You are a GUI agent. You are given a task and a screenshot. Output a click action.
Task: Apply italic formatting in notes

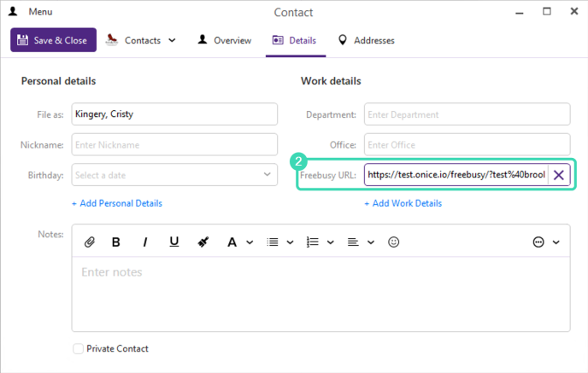tap(144, 242)
